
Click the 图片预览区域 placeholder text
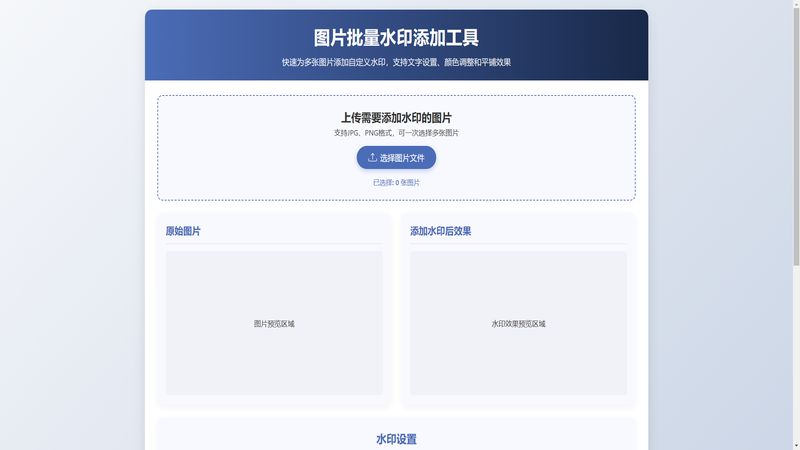pyautogui.click(x=274, y=324)
